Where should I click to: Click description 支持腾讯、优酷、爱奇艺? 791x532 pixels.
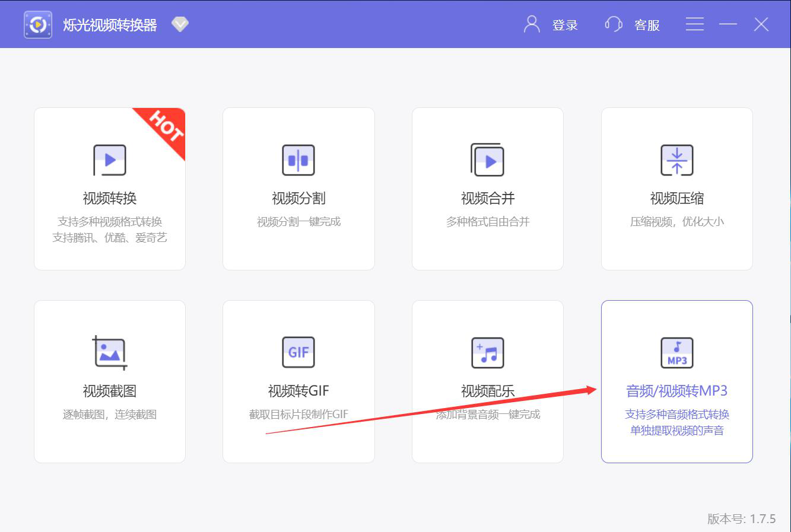pyautogui.click(x=110, y=238)
